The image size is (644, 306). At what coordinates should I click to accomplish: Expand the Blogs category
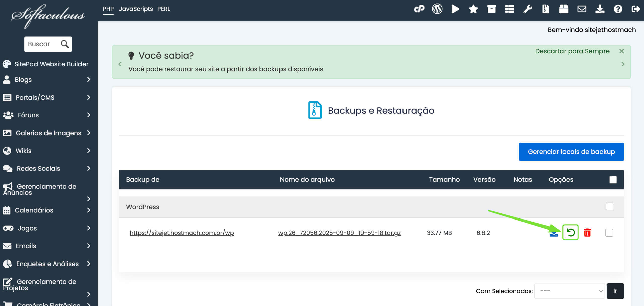tap(89, 79)
